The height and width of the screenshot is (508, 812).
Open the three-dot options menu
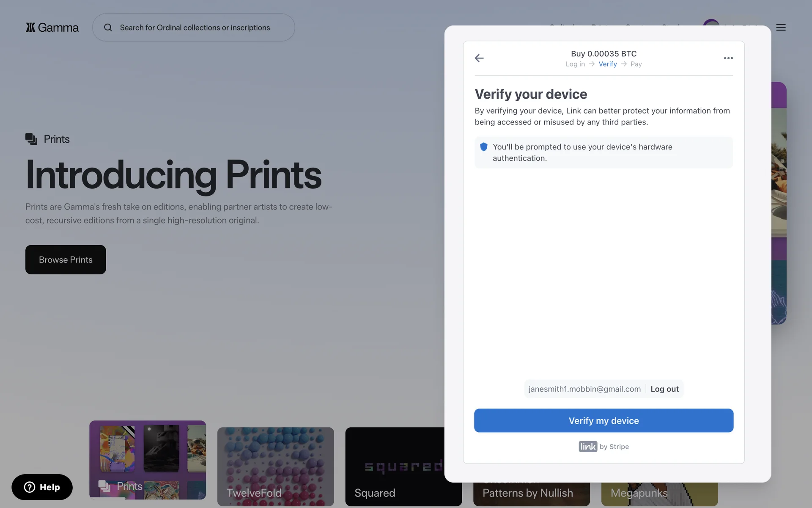[728, 58]
